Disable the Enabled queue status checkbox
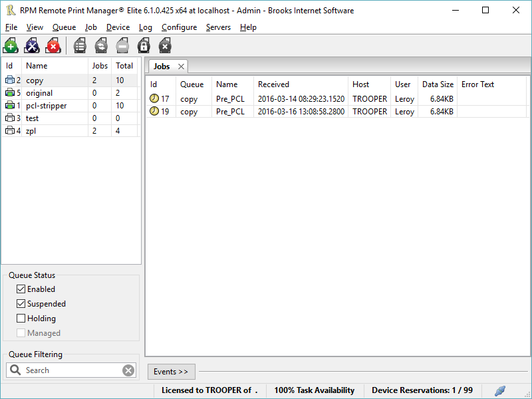This screenshot has height=399, width=532. click(19, 289)
